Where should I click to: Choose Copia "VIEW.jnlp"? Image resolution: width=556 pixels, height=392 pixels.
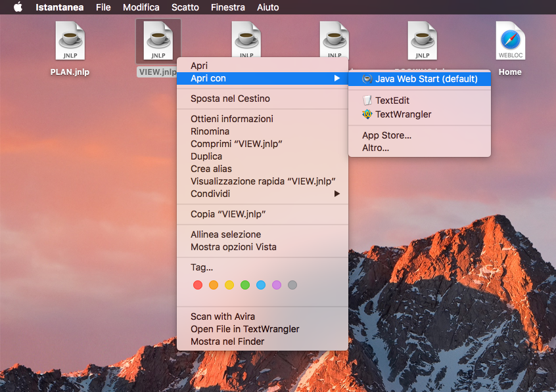coord(262,214)
